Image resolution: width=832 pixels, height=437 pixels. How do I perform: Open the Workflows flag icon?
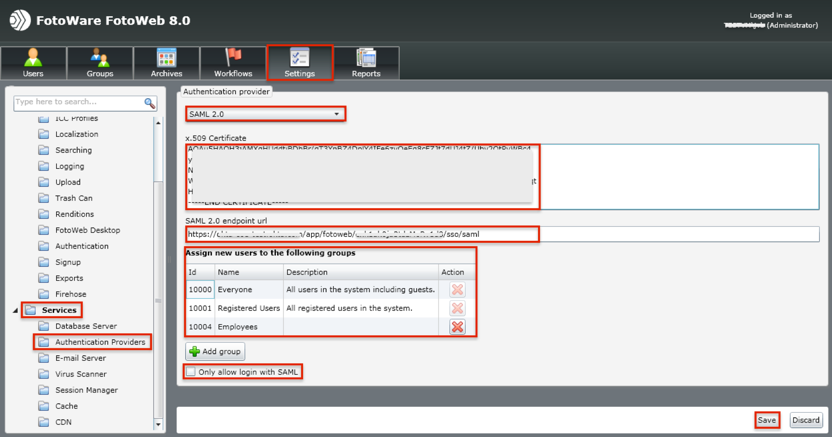click(233, 58)
